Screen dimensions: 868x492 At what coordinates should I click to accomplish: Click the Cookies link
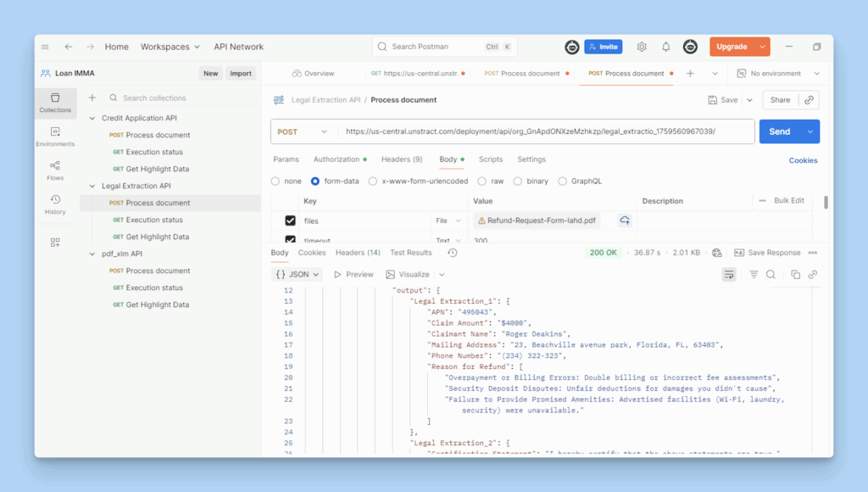click(803, 160)
